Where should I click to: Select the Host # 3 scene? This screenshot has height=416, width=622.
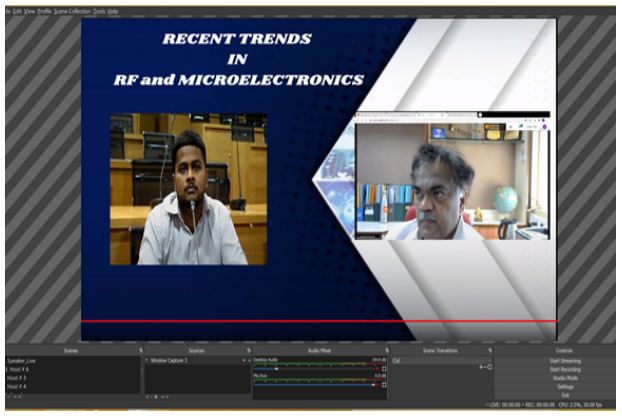(x=17, y=377)
